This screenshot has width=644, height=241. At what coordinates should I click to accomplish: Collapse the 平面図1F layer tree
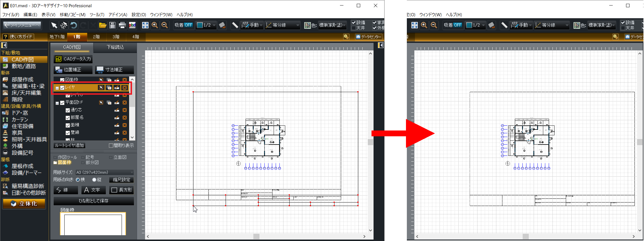pyautogui.click(x=57, y=103)
